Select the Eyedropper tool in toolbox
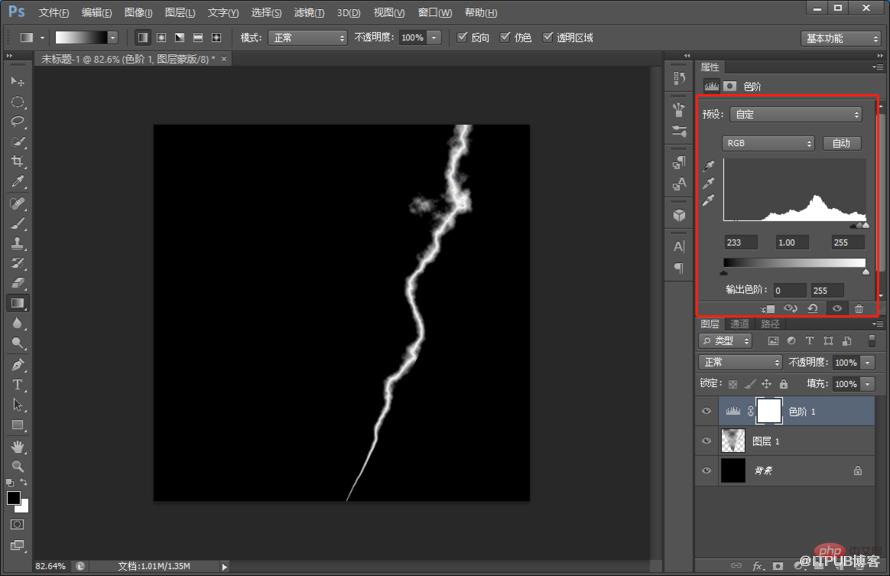890x576 pixels. (18, 182)
